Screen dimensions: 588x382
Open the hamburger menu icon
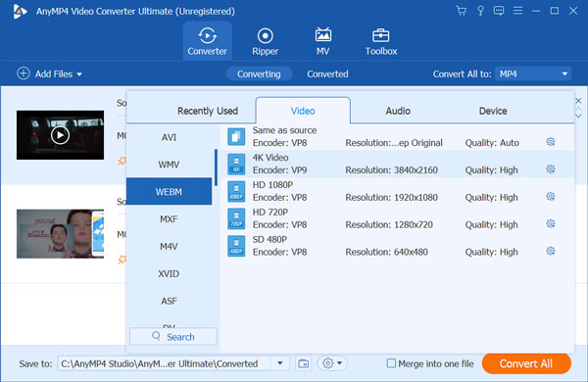click(517, 11)
